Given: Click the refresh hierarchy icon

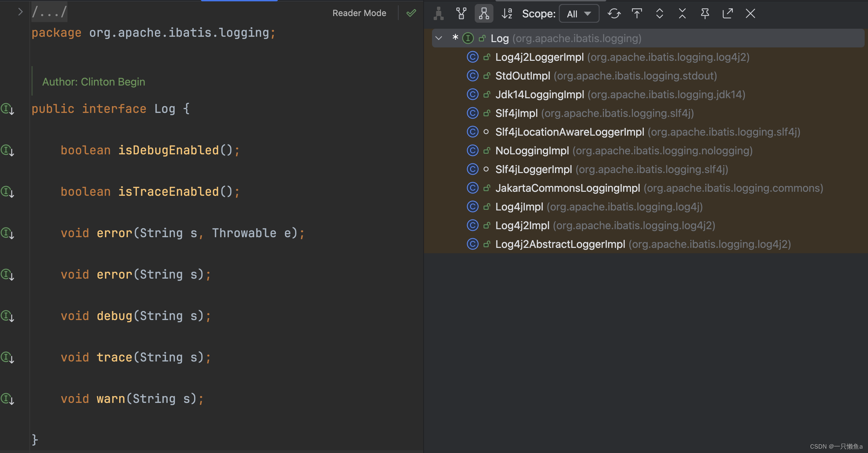Looking at the screenshot, I should [614, 13].
